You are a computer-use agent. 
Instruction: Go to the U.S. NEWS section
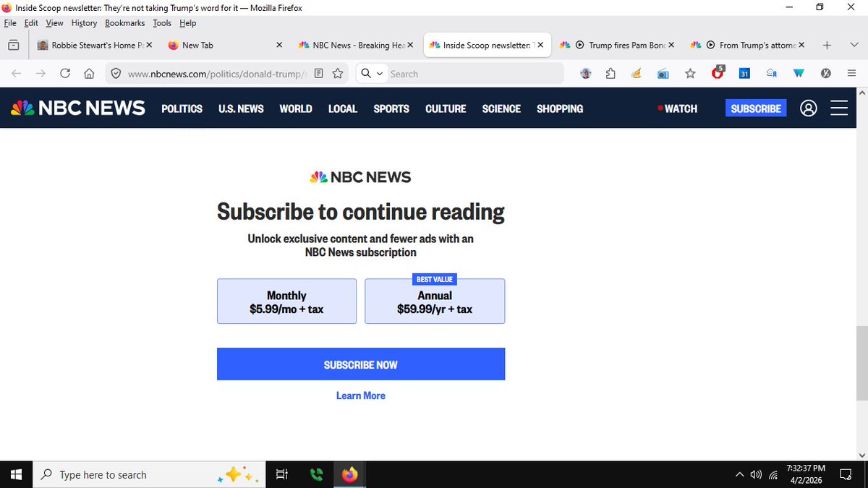241,108
